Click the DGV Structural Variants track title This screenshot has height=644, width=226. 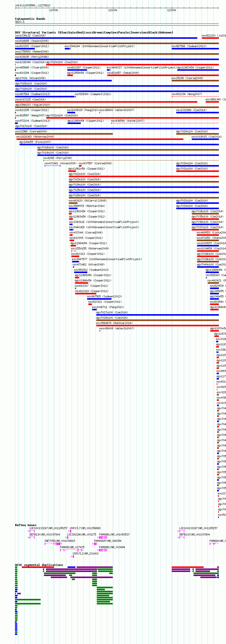pos(94,32)
